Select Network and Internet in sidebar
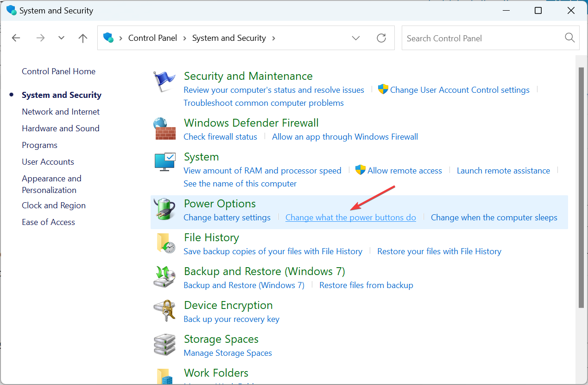Screen dimensions: 588x385 (x=61, y=112)
